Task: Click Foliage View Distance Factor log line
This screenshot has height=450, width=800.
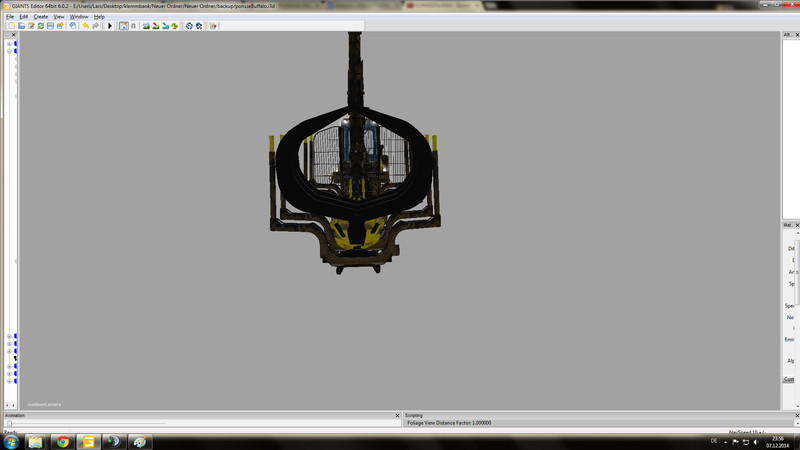Action: [x=449, y=423]
